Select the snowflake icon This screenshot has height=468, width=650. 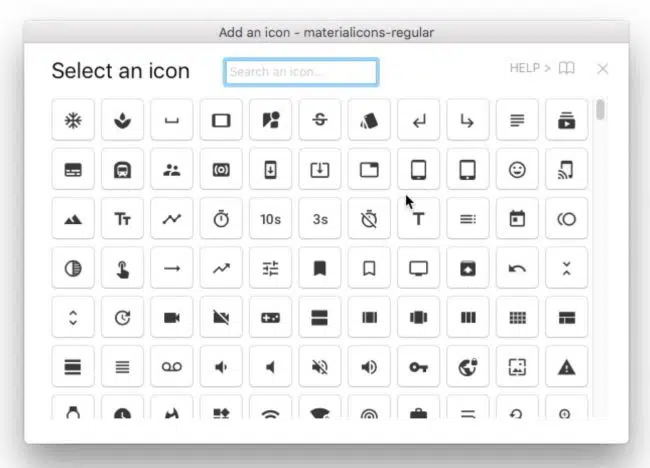click(x=73, y=121)
